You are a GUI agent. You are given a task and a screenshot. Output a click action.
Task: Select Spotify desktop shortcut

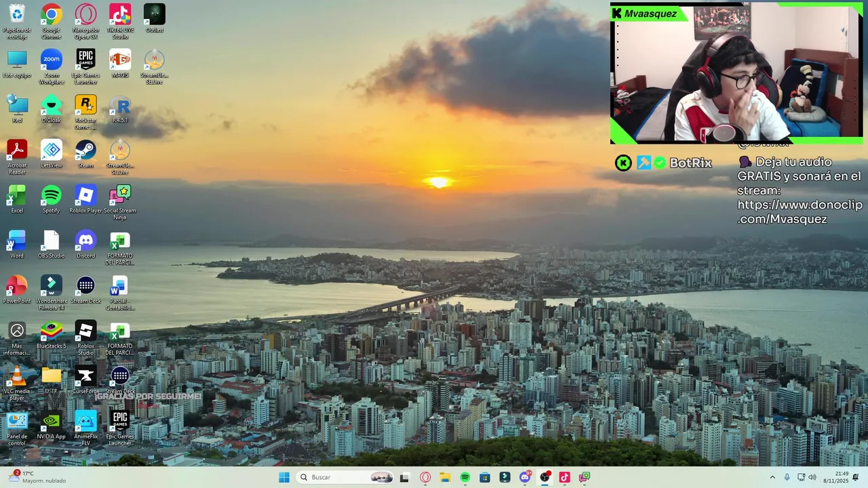[x=52, y=199]
